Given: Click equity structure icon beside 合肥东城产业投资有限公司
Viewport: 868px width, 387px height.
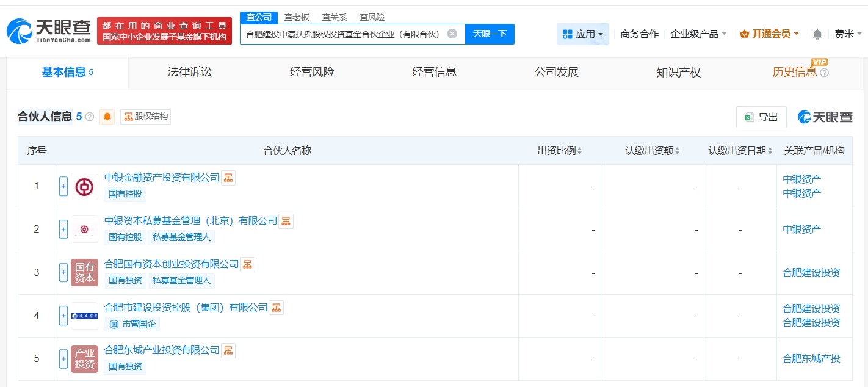Looking at the screenshot, I should [x=228, y=350].
